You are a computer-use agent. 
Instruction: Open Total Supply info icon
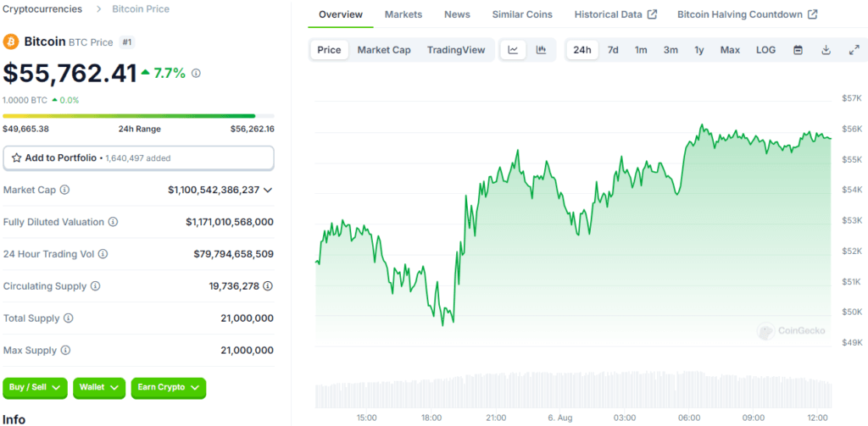[x=69, y=318]
